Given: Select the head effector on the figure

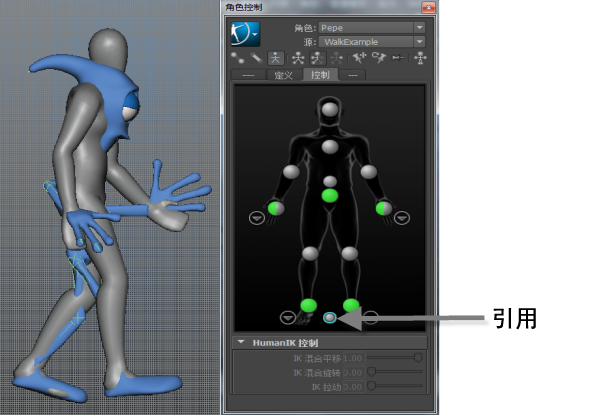Looking at the screenshot, I should [330, 109].
